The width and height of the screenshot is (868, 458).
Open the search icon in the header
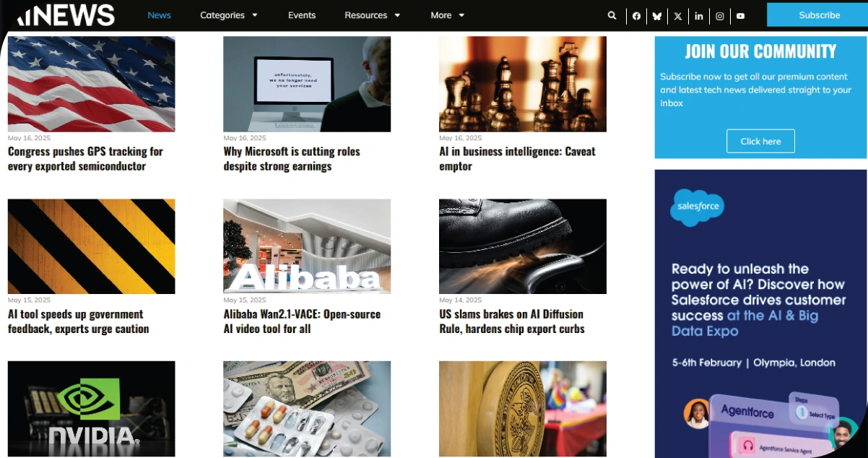tap(612, 15)
